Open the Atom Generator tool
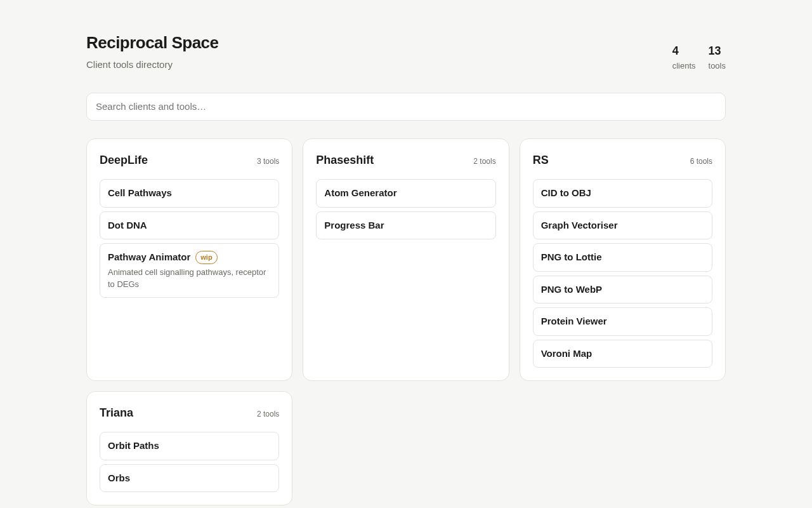 coord(406,193)
